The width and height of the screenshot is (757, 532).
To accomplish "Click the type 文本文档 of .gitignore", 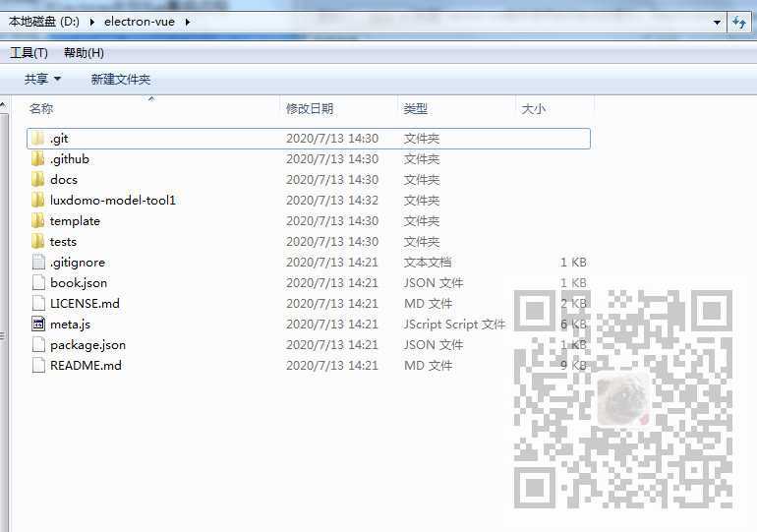I will click(x=428, y=263).
